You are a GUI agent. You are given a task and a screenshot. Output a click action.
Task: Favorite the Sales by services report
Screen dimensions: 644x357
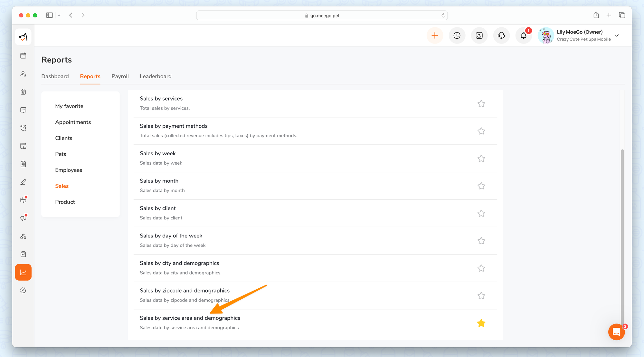481,104
